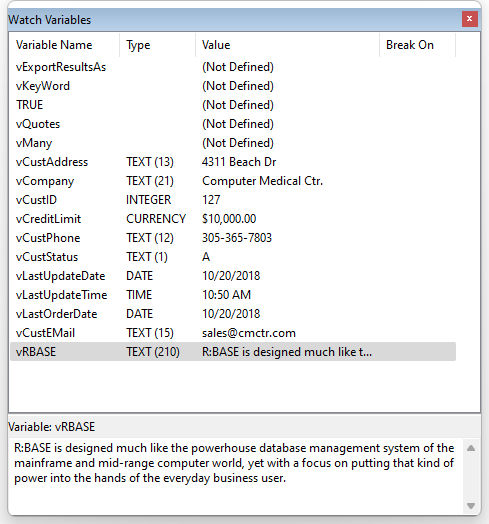Select the vCustEMail variable row
Image resolution: width=489 pixels, height=524 pixels.
click(x=233, y=333)
